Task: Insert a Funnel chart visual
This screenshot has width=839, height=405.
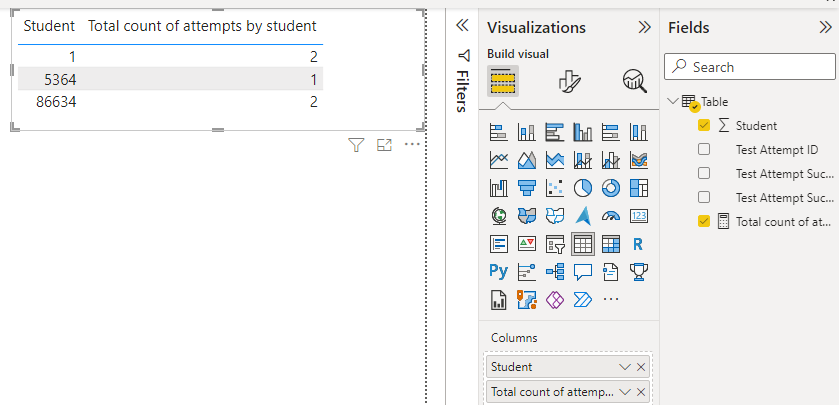Action: (x=527, y=188)
